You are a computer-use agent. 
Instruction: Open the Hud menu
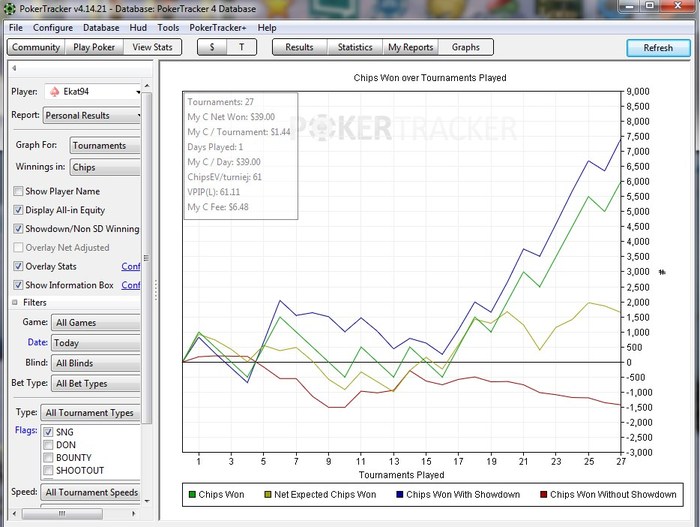138,28
